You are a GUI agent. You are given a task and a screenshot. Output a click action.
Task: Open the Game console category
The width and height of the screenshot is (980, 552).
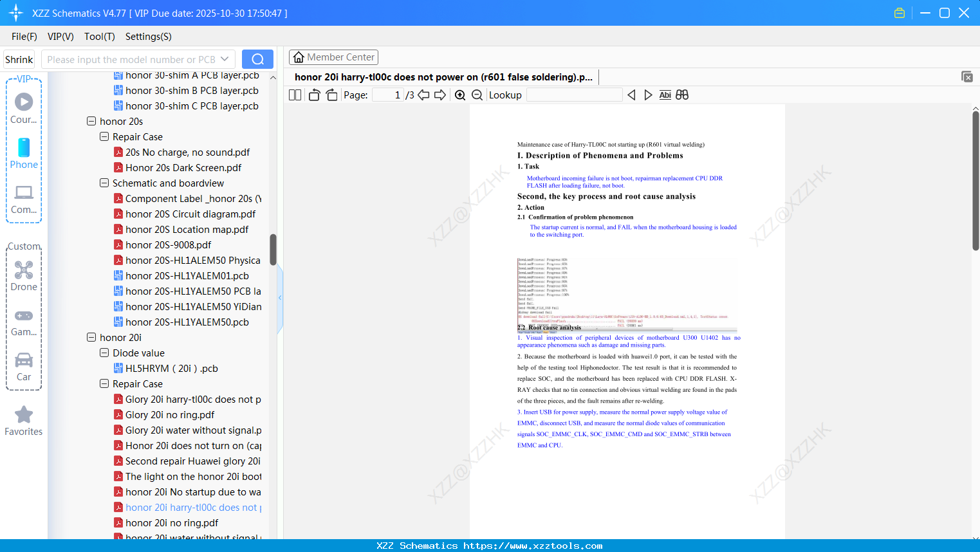[24, 322]
